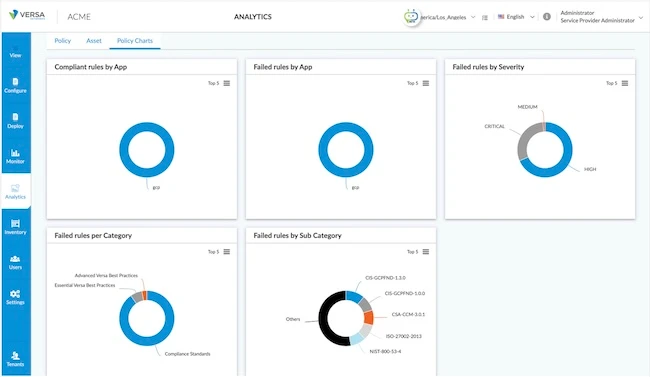This screenshot has width=650, height=377.
Task: Click the CRITICAL label in severity chart
Action: [495, 126]
